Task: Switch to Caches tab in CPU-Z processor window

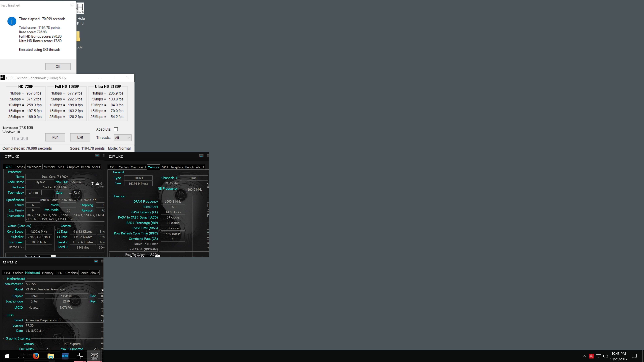Action: coord(19,167)
